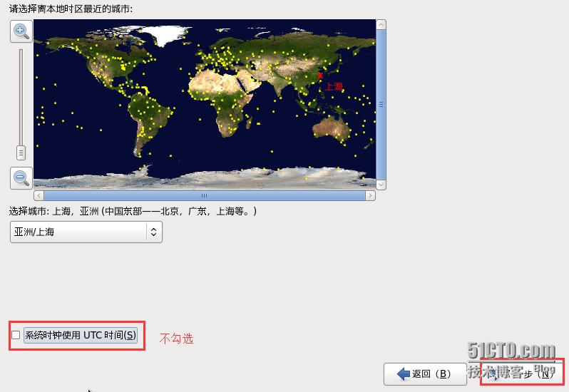Click the map horizontal scrollbar right arrow
Image resolution: width=569 pixels, height=392 pixels.
point(370,195)
